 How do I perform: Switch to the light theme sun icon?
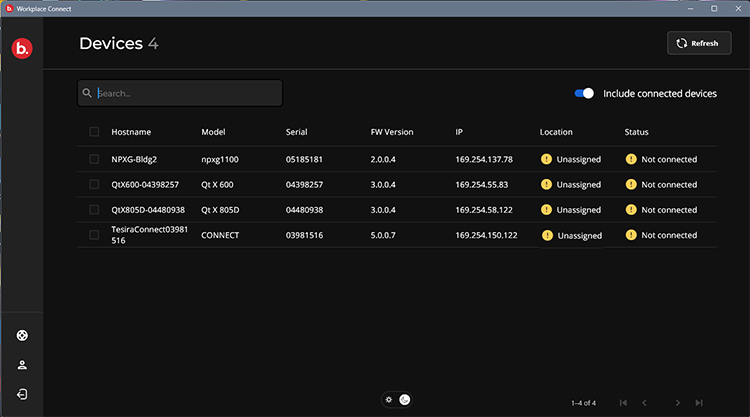click(389, 399)
